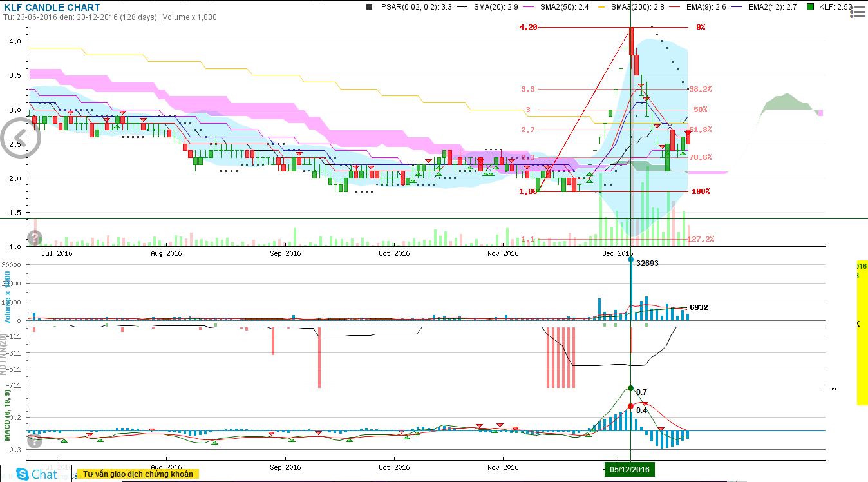This screenshot has width=868, height=482.
Task: Click the Dec 2016 price-axis label
Action: 618,253
